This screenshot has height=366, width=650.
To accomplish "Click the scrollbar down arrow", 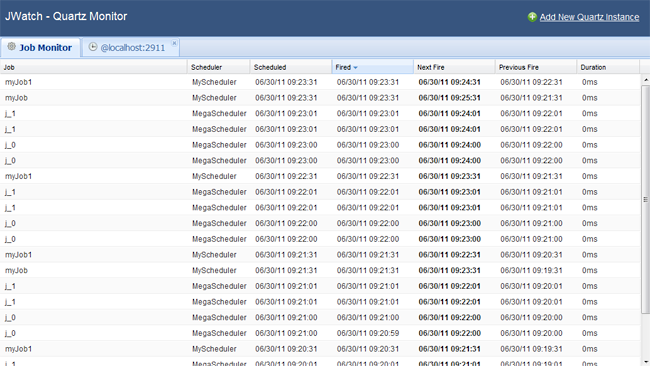I will pos(645,362).
